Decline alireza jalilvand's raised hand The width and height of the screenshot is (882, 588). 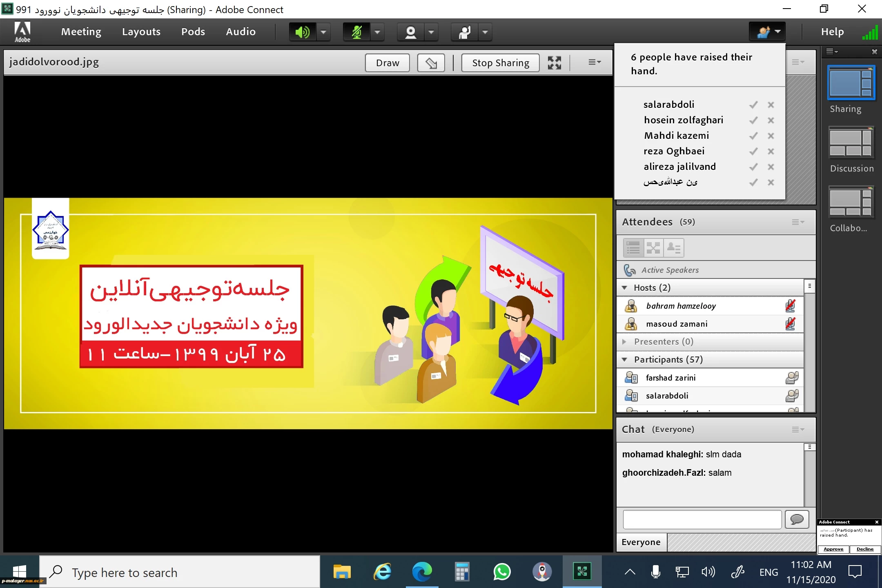[x=771, y=167]
